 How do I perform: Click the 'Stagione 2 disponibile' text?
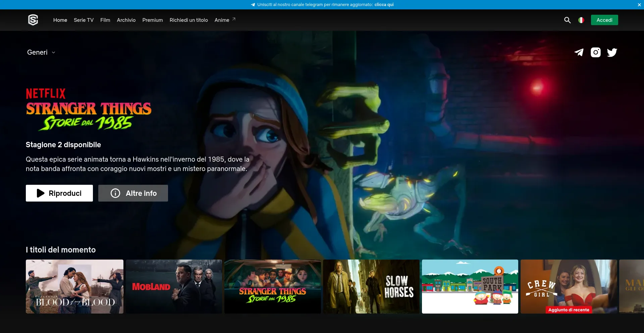[x=63, y=145]
